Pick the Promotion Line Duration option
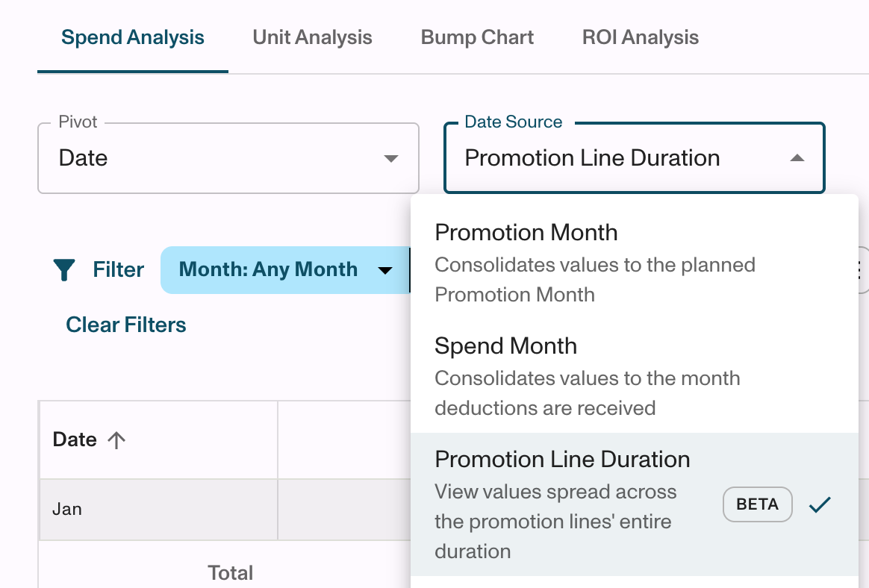 (562, 460)
